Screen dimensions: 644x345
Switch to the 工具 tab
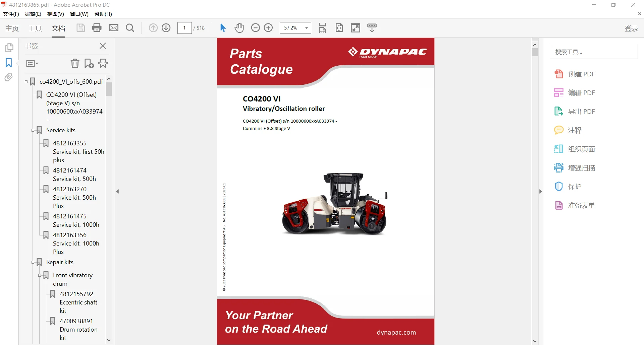coord(35,28)
